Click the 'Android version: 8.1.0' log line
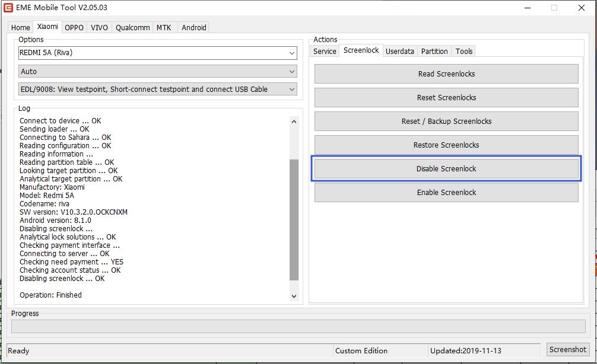 [x=56, y=221]
